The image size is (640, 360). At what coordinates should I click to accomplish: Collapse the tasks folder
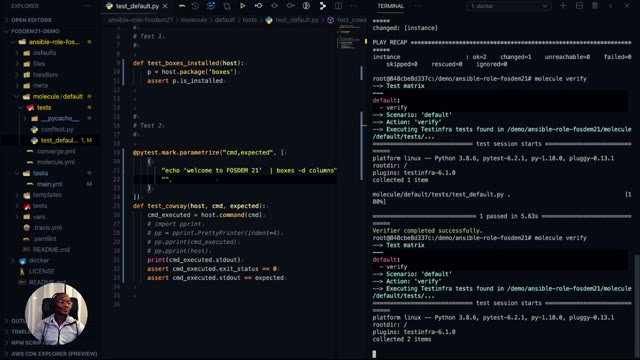[x=49, y=173]
